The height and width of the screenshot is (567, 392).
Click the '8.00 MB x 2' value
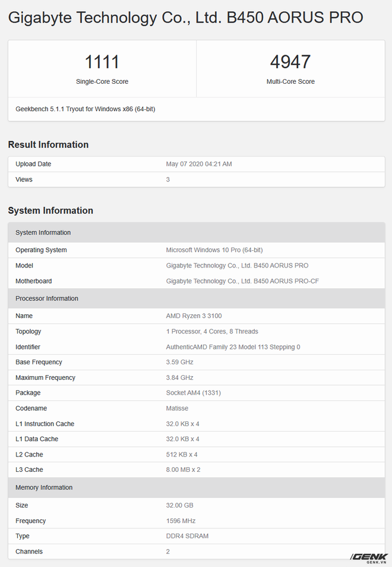click(183, 470)
